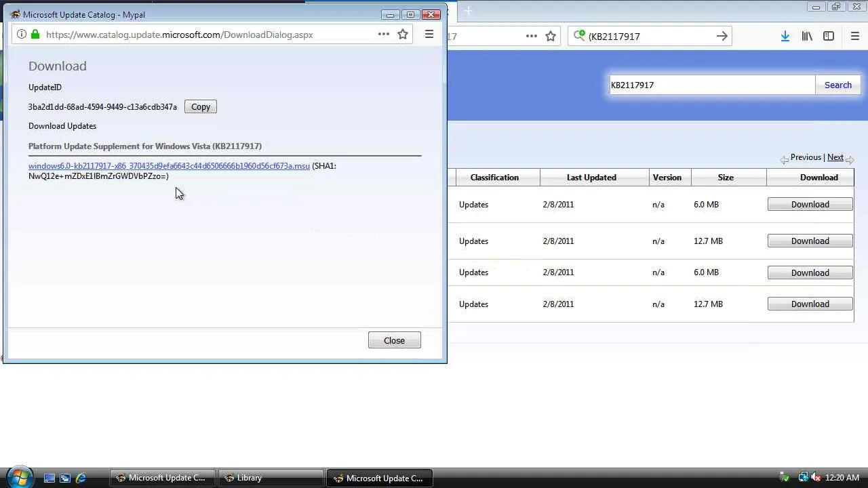Click the 12:20 AM system clock

pyautogui.click(x=842, y=478)
